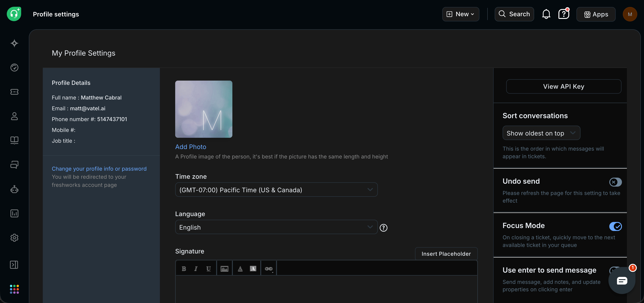The width and height of the screenshot is (644, 303).
Task: Choose background color in signature editor
Action: 253,268
